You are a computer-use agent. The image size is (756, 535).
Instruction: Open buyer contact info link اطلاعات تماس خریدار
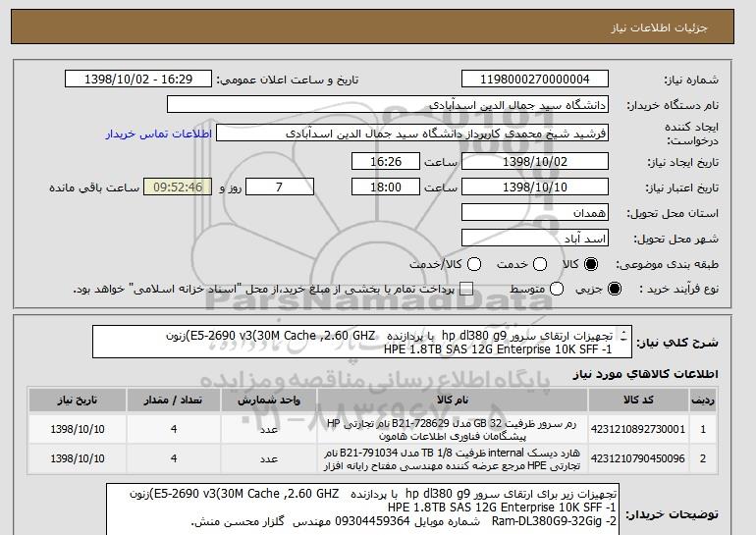click(159, 134)
